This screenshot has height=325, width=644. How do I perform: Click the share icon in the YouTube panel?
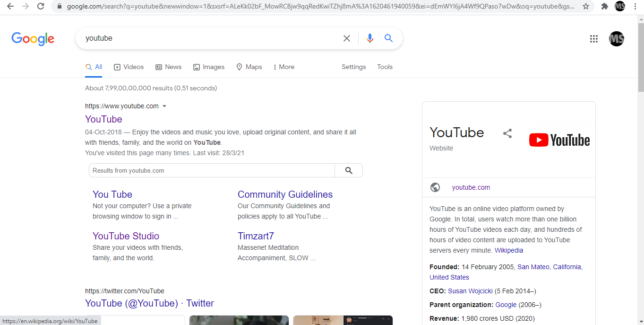(507, 133)
